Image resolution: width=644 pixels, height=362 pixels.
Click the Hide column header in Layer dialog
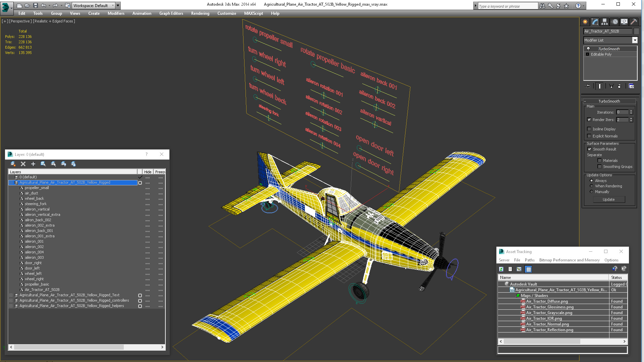(148, 172)
